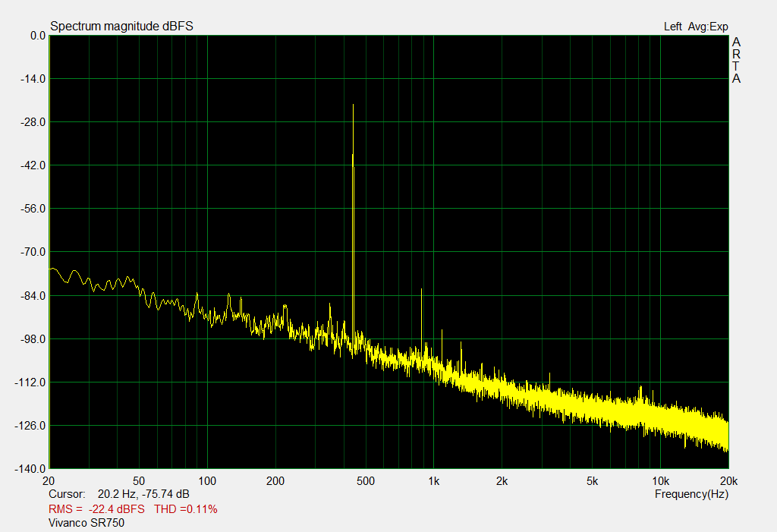
Task: Click the 'Frequency(Hz)' axis caption
Action: 691,494
